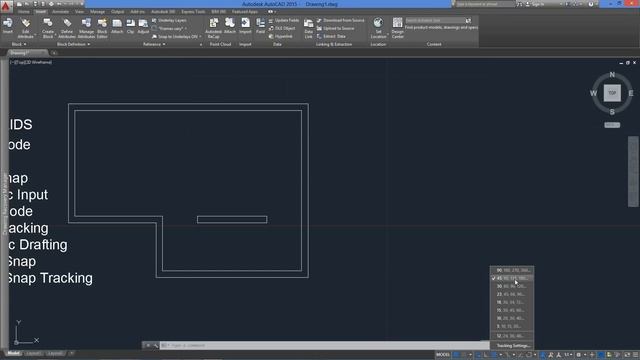
Task: Click OLE Object button
Action: pyautogui.click(x=282, y=29)
